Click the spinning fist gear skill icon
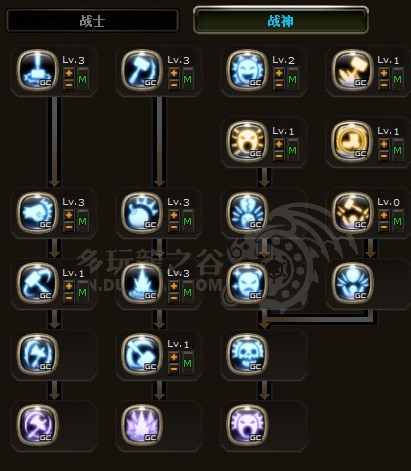Screen dimensions: 411x471 click(x=37, y=212)
